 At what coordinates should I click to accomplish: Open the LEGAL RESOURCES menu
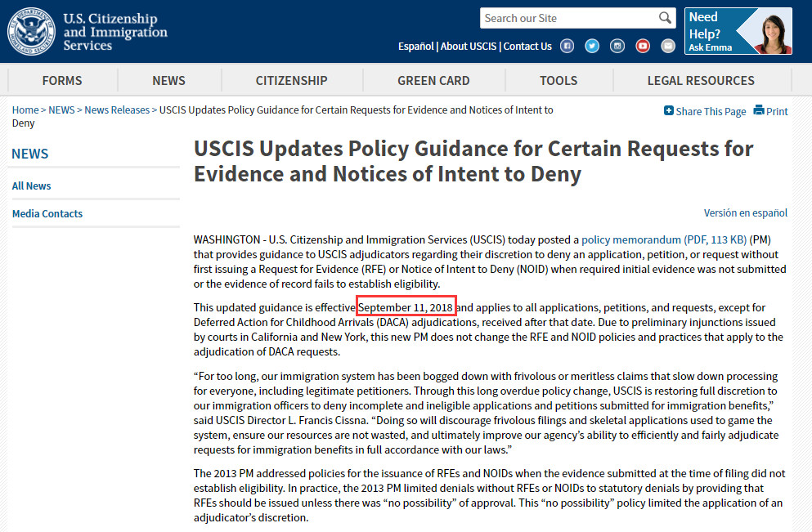pos(701,80)
